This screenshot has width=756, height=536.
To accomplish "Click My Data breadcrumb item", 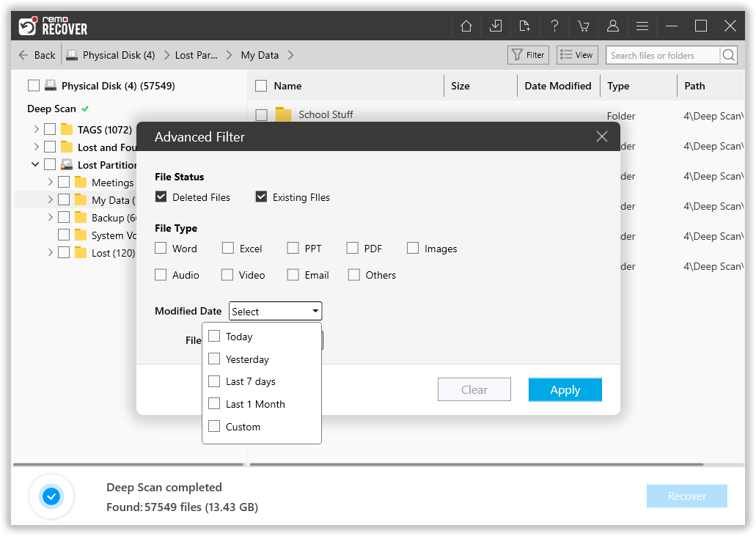I will pos(260,55).
